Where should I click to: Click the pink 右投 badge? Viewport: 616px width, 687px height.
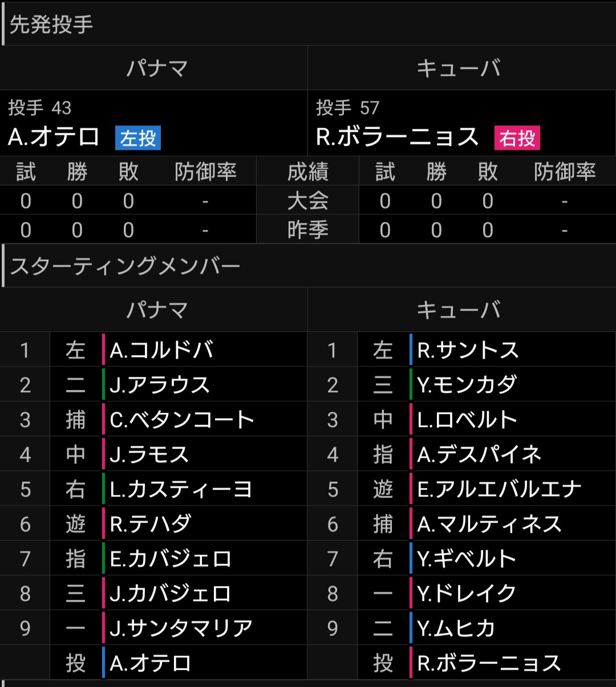517,138
